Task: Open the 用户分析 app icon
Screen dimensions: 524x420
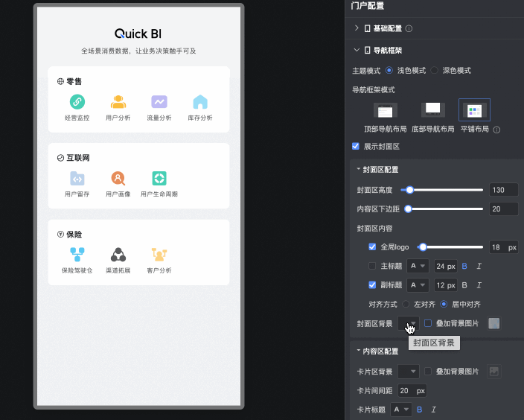Action: pos(118,102)
